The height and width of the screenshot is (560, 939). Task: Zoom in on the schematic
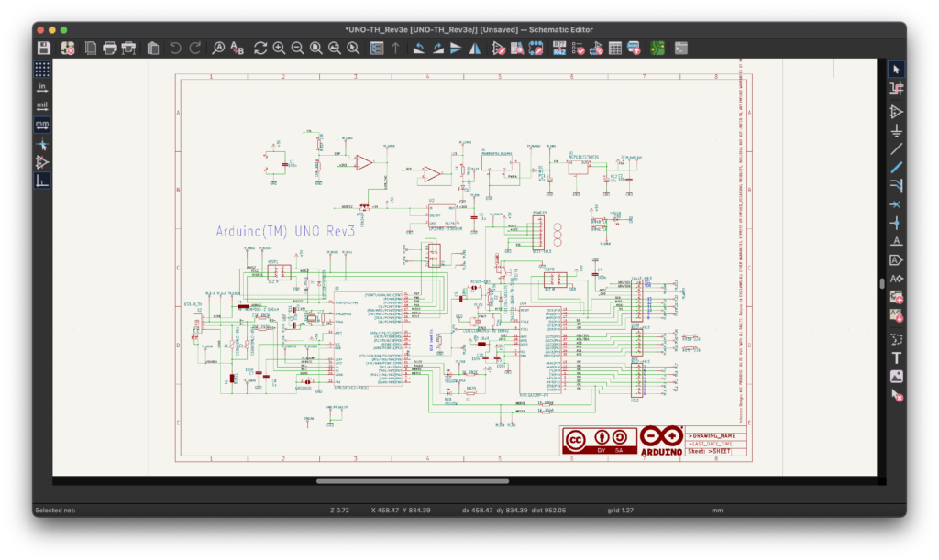pos(279,49)
